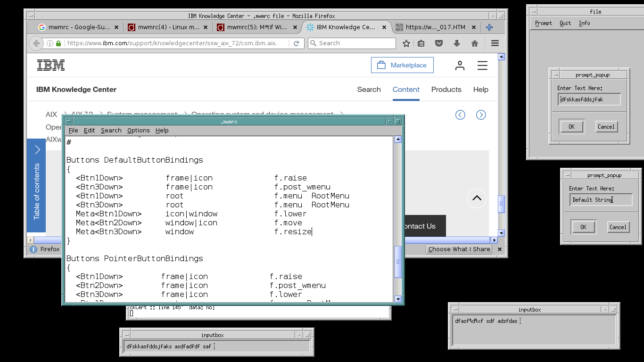This screenshot has width=644, height=362.
Task: Open the window menu button of the .mwmrc editor
Action: (x=68, y=122)
